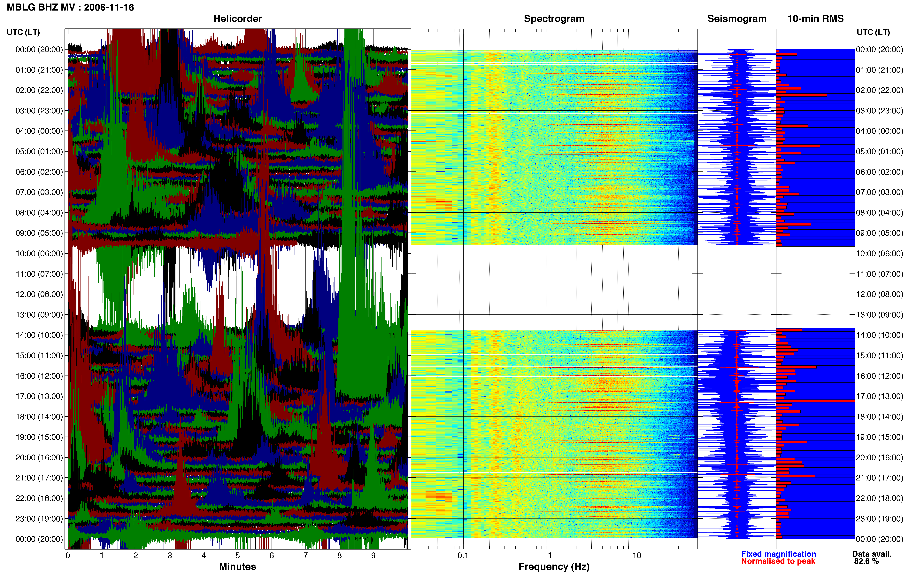Click the UTC (LT) label beside Helicorder axis
The height and width of the screenshot is (578, 924).
(x=23, y=32)
